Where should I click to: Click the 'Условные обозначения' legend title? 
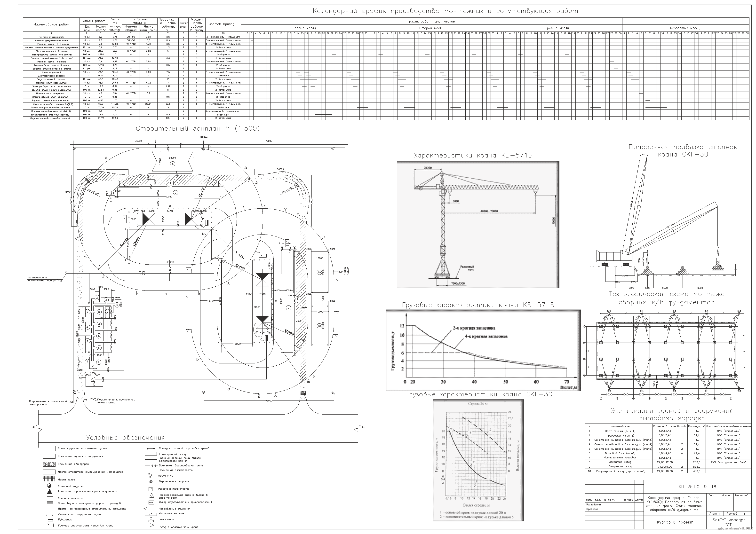126,438
